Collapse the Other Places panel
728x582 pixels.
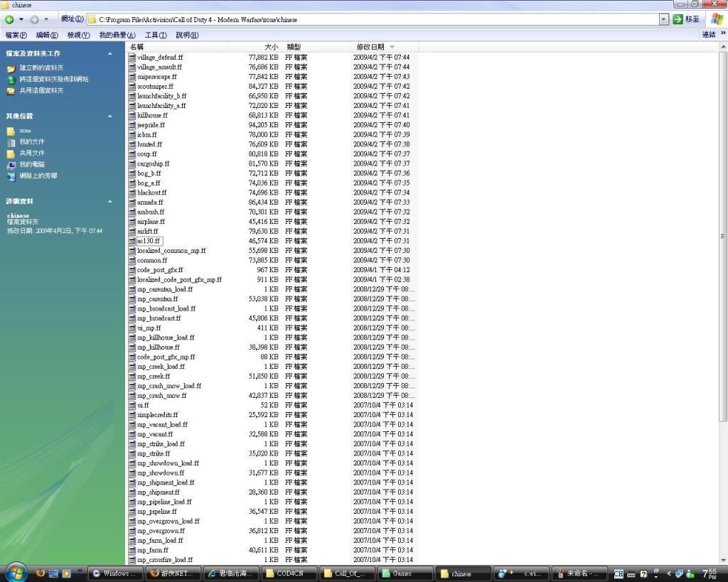[110, 116]
